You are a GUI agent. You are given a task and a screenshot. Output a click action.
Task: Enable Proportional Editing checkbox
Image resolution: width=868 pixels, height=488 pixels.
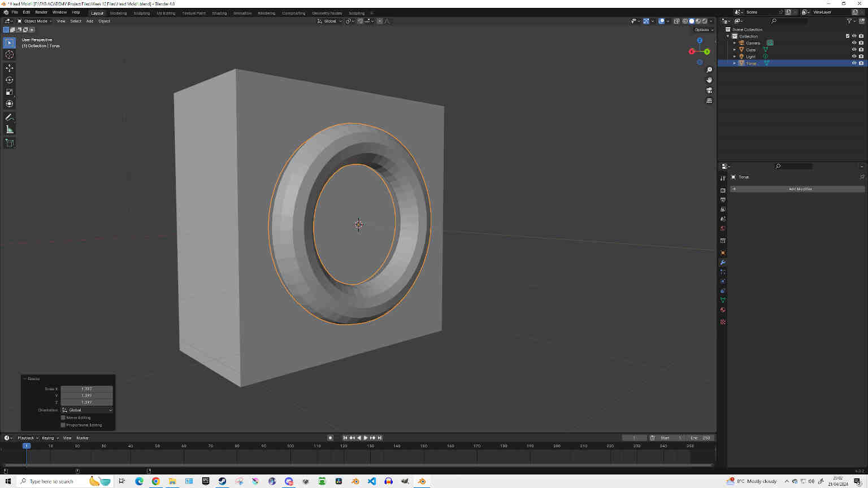63,425
